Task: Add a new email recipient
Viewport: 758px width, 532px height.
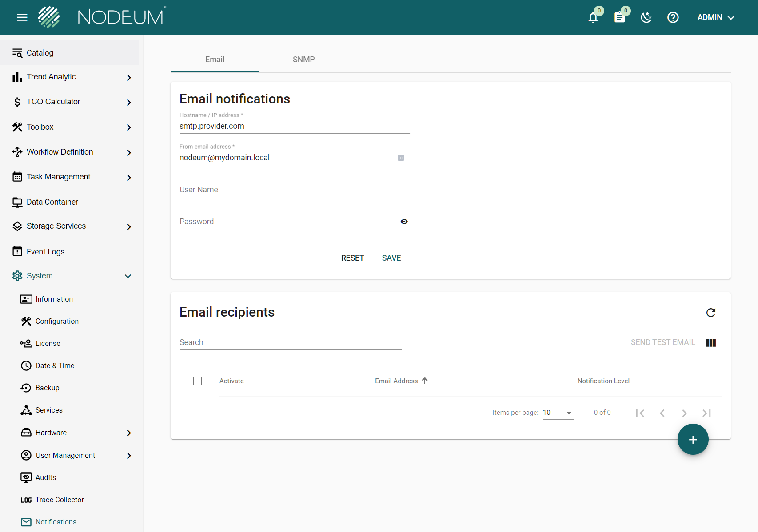Action: (x=693, y=439)
